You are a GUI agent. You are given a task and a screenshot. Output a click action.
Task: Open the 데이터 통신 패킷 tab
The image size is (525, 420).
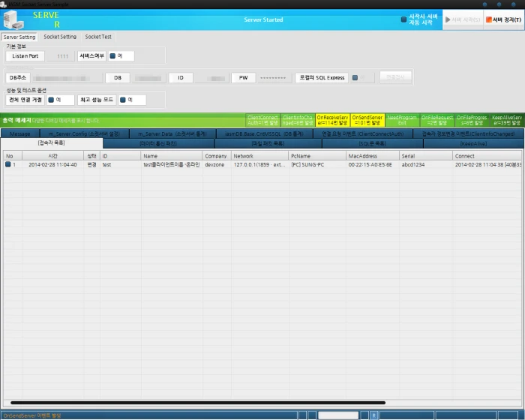pos(158,143)
